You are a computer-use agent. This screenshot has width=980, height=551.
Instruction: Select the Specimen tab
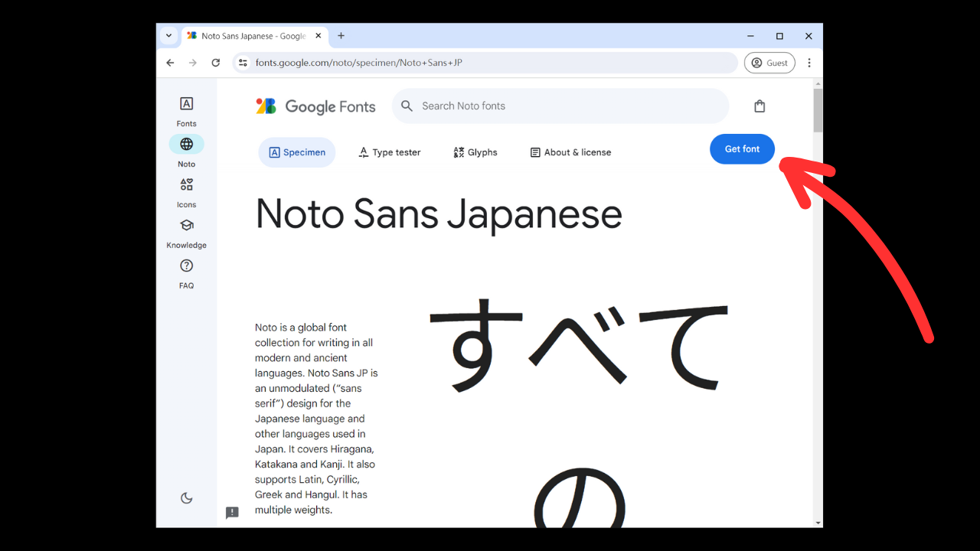point(297,152)
